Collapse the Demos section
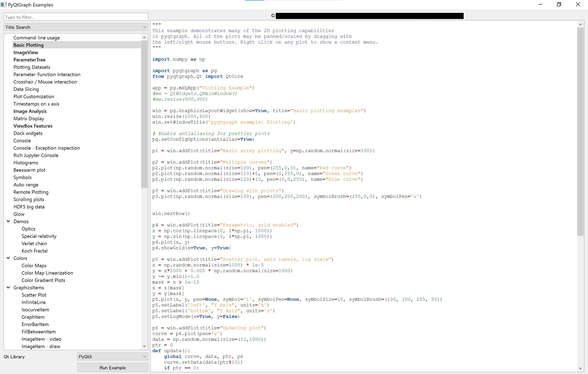The height and width of the screenshot is (374, 588). (8, 222)
